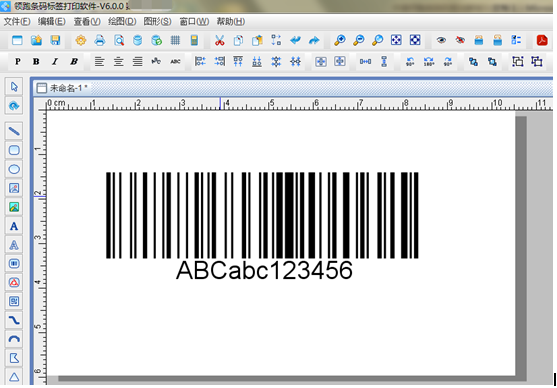Select the barcode drawing tool
Viewport: 557px width, 388px height.
point(14,264)
